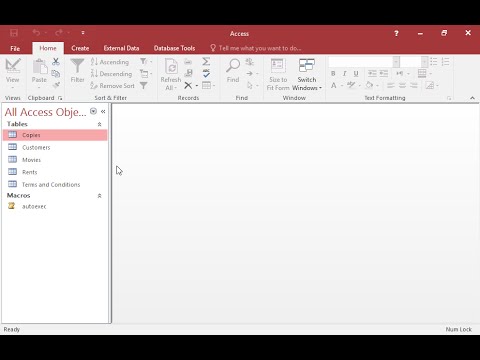The width and height of the screenshot is (480, 360).
Task: Open Clipboard pane dialog launcher
Action: click(x=60, y=98)
